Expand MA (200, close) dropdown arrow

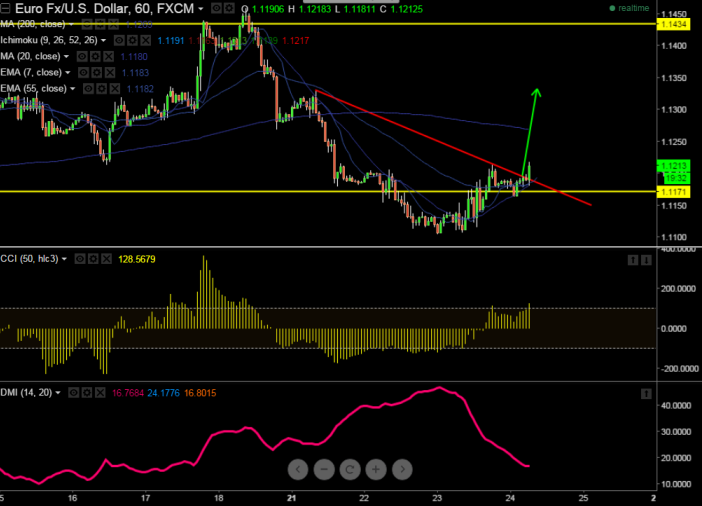click(71, 24)
